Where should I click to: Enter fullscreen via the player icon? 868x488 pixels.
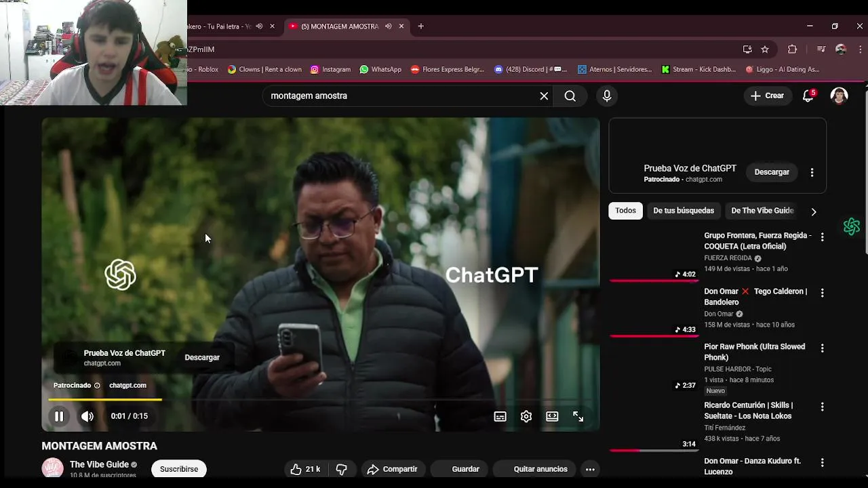[578, 417]
